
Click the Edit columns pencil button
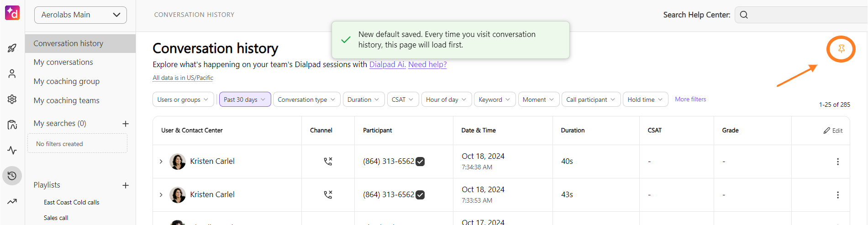(833, 131)
